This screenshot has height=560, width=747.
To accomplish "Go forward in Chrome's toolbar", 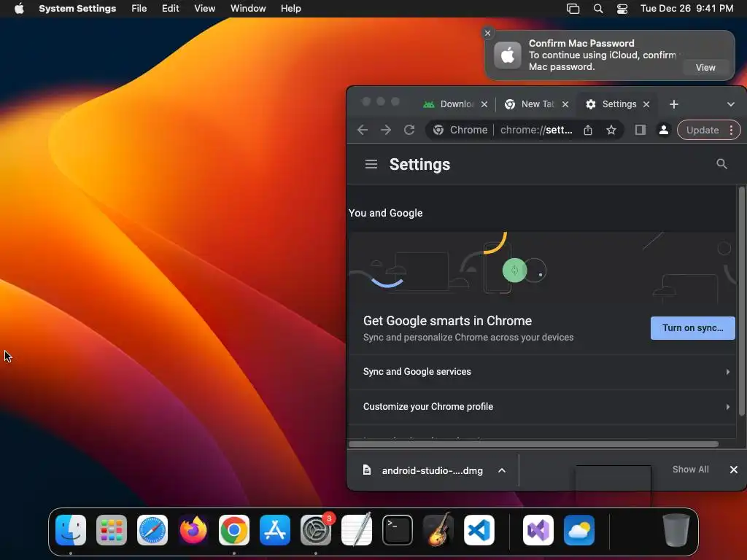I will 386,130.
